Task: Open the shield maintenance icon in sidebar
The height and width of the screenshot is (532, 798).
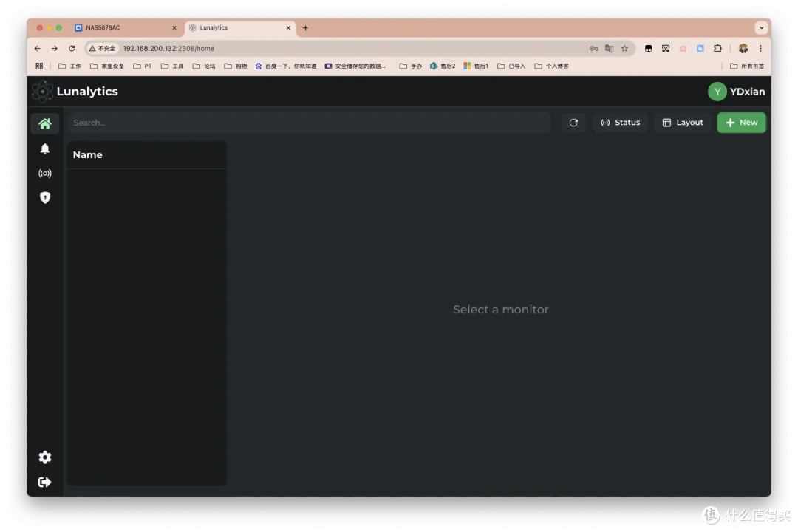Action: coord(45,197)
